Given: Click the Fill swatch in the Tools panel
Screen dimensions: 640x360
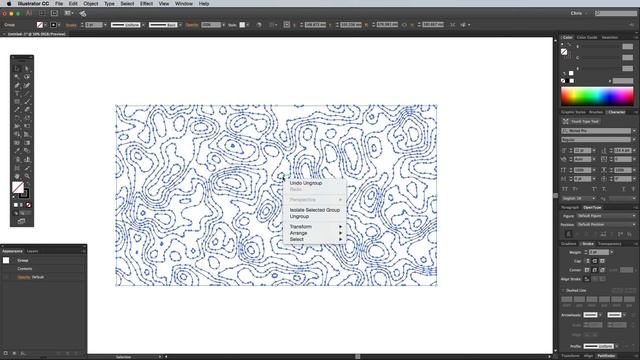Looking at the screenshot, I should point(18,187).
